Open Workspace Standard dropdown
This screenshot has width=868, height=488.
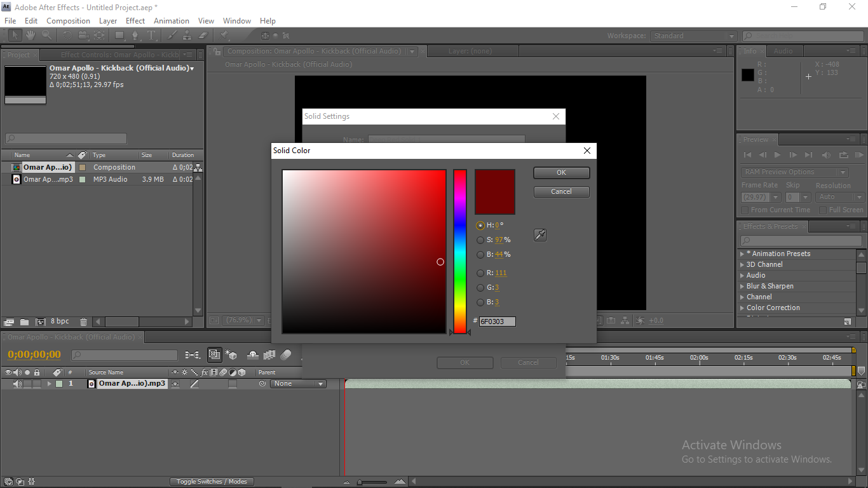[693, 36]
